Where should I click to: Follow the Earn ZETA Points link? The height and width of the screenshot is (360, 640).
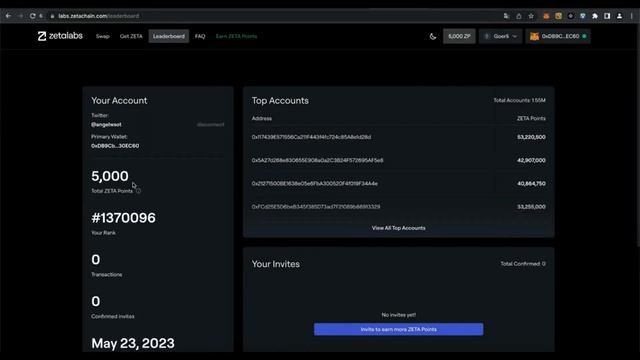[236, 36]
